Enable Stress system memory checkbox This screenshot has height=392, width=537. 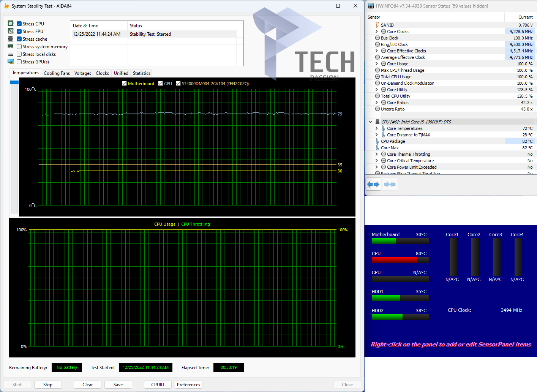(x=19, y=47)
